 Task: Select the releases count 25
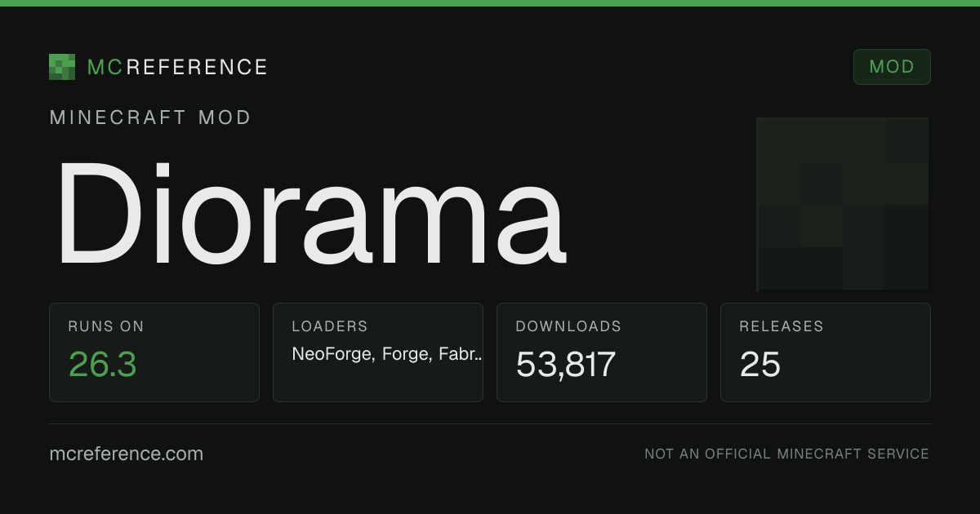(760, 364)
